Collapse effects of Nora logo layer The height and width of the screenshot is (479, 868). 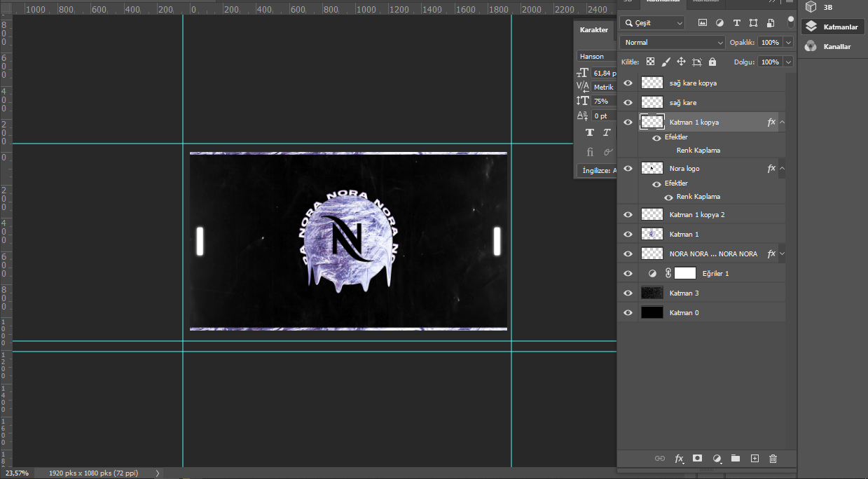782,168
